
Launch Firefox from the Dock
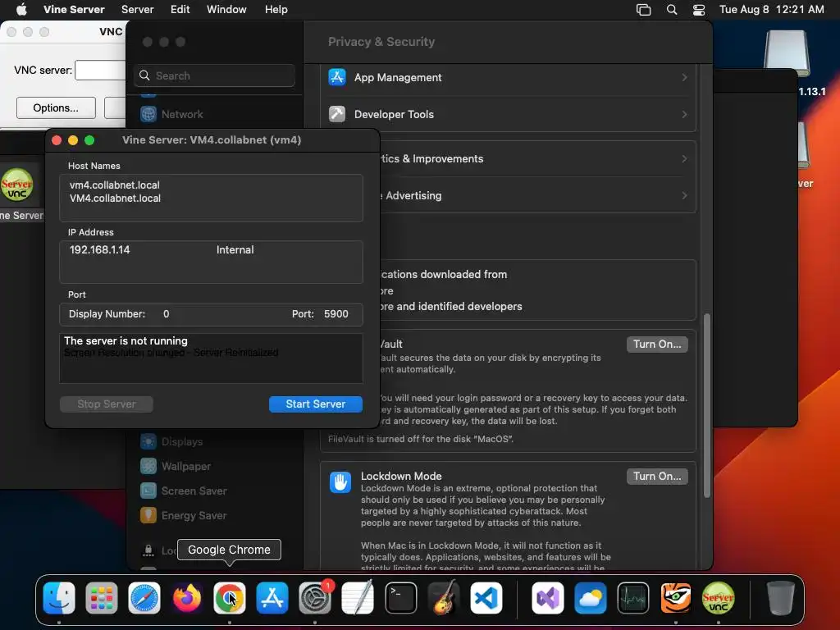click(187, 598)
